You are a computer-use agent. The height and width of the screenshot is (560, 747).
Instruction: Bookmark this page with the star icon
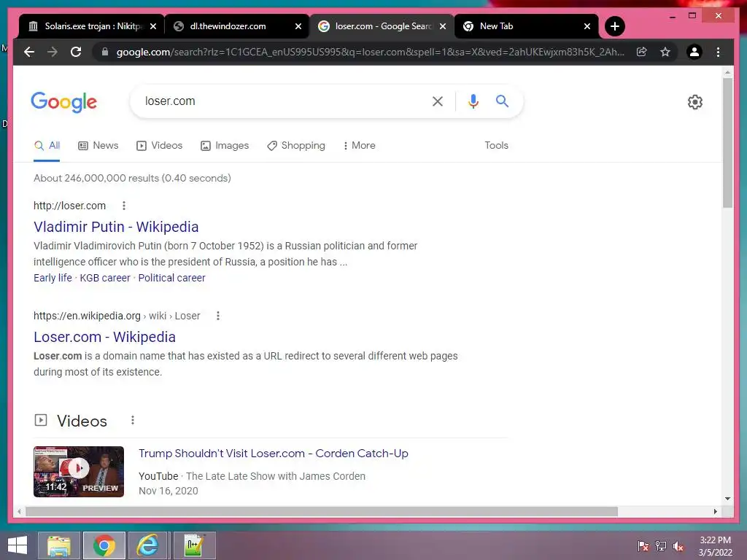[x=665, y=52]
